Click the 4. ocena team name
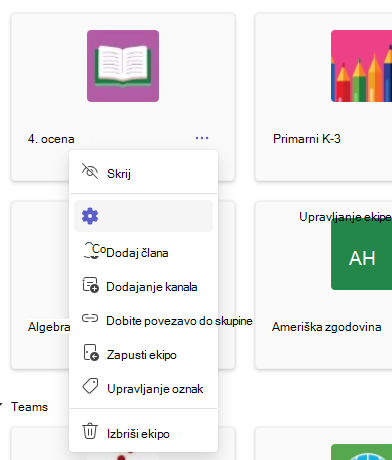This screenshot has height=460, width=392. point(51,139)
